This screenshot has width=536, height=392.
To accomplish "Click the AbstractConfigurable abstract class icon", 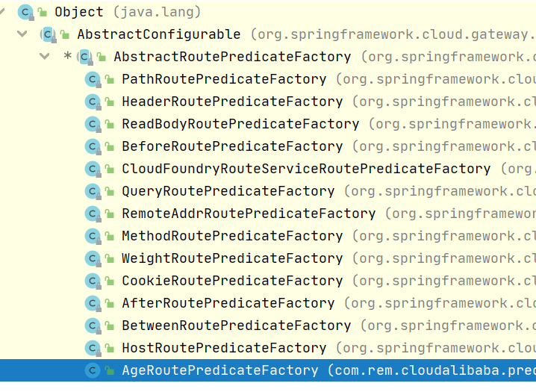I will point(49,34).
